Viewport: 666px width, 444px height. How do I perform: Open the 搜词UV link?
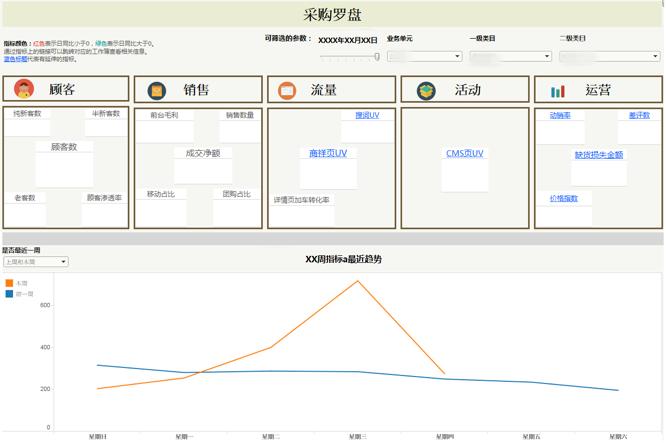coord(367,115)
